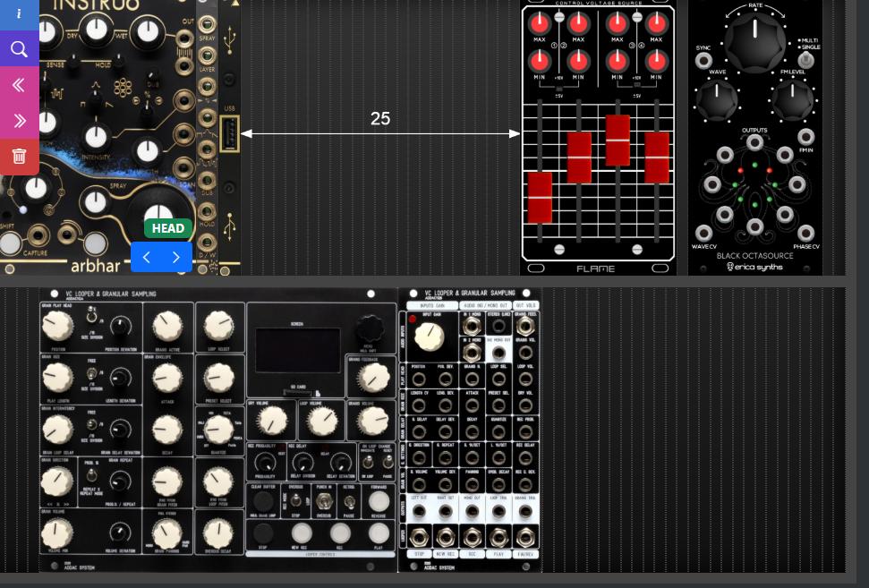Screen dimensions: 869x588
Task: Click the INPUT GAIN knob on ADDAC expander
Action: pyautogui.click(x=430, y=337)
